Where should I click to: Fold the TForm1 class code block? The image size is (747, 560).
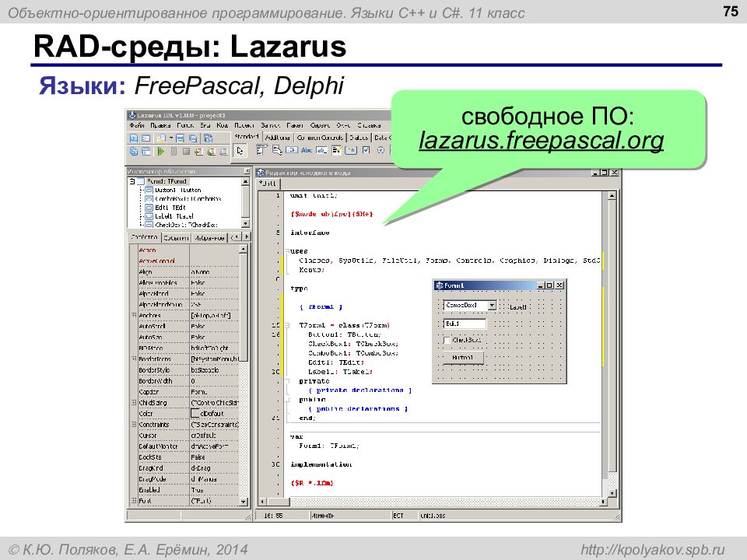point(287,326)
